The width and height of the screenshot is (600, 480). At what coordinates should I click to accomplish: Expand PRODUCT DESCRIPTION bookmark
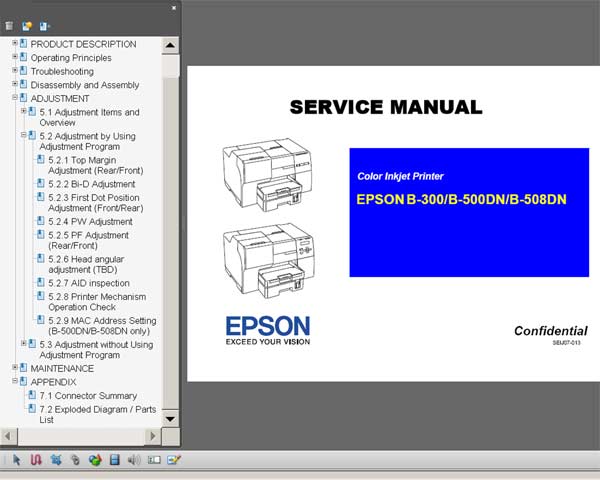point(15,43)
